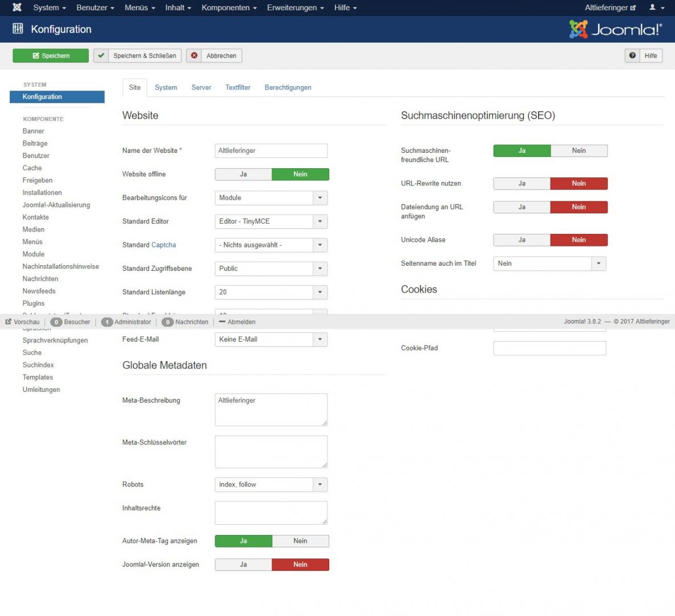Switch to the Server tab

[201, 87]
